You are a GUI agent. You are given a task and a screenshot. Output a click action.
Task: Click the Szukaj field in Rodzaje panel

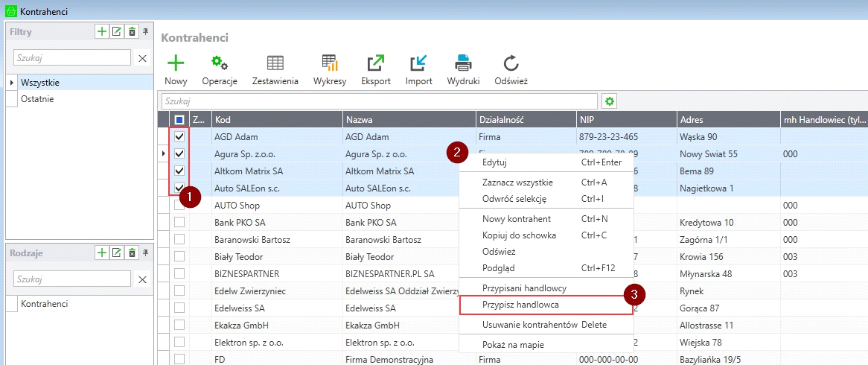(x=72, y=279)
